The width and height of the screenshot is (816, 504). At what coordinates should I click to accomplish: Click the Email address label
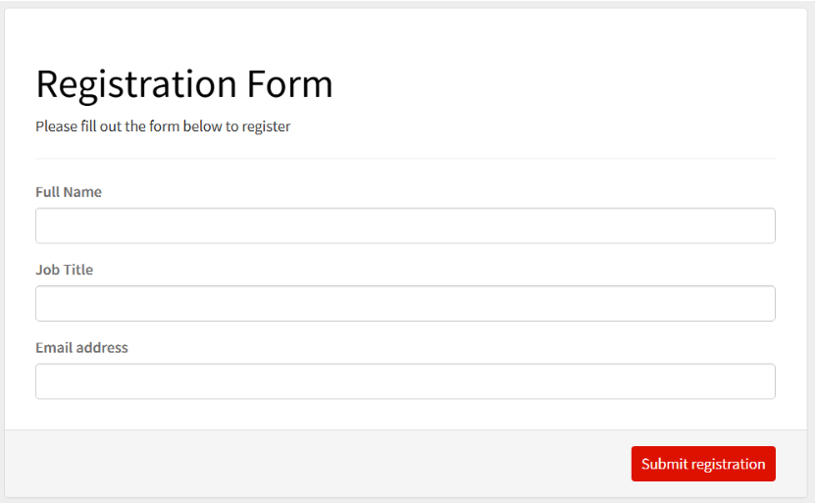coord(81,347)
